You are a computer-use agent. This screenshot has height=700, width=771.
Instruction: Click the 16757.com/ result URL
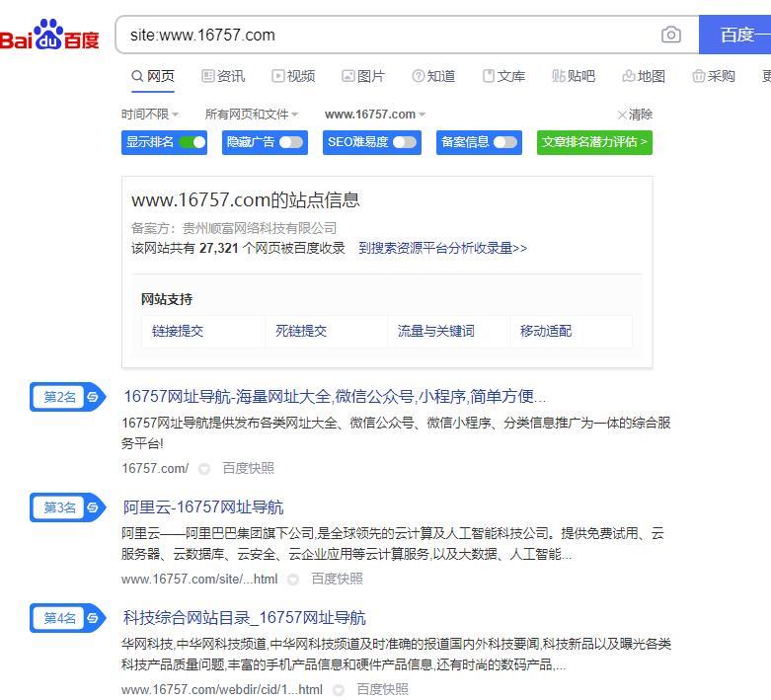click(x=155, y=468)
